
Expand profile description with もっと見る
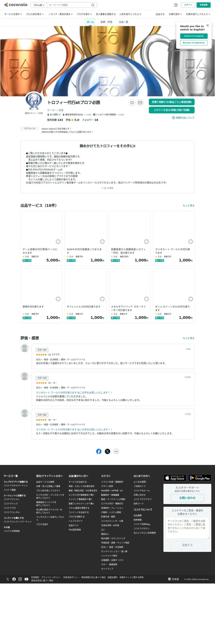point(107,188)
